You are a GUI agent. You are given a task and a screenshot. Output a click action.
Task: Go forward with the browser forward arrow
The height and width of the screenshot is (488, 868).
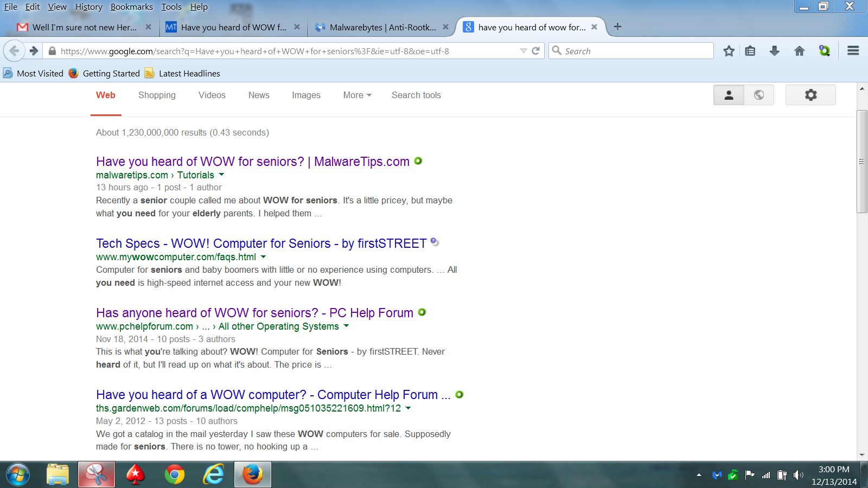coord(34,51)
